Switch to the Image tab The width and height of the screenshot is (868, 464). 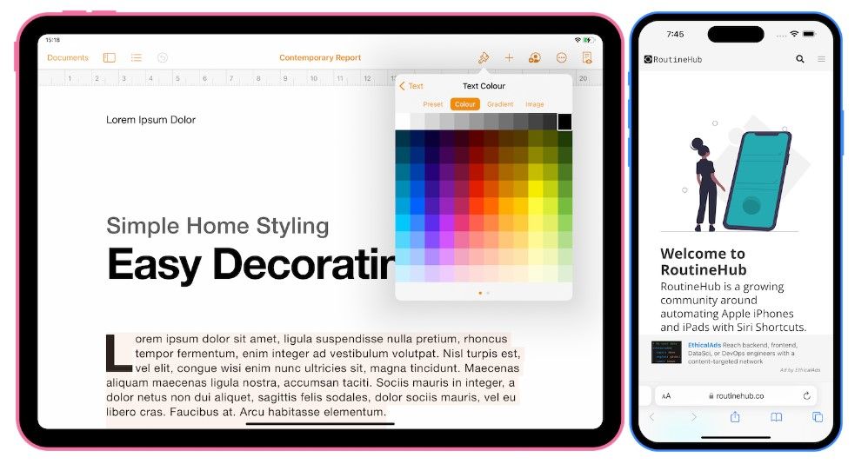pos(534,104)
